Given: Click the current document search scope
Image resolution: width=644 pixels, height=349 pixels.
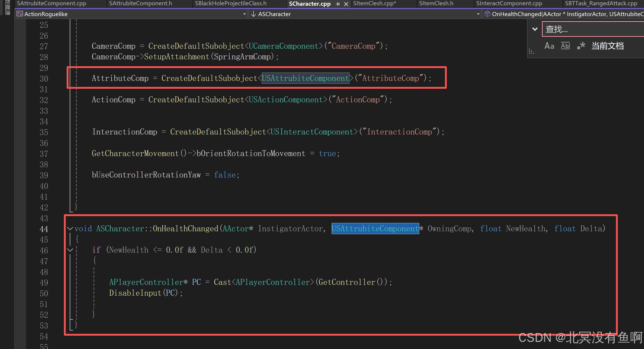Looking at the screenshot, I should click(x=607, y=46).
